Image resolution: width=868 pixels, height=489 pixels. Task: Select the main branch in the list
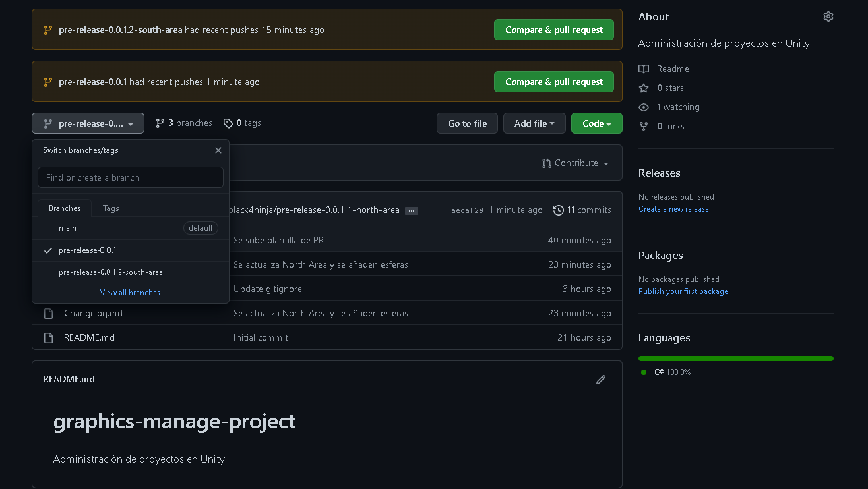tap(68, 228)
